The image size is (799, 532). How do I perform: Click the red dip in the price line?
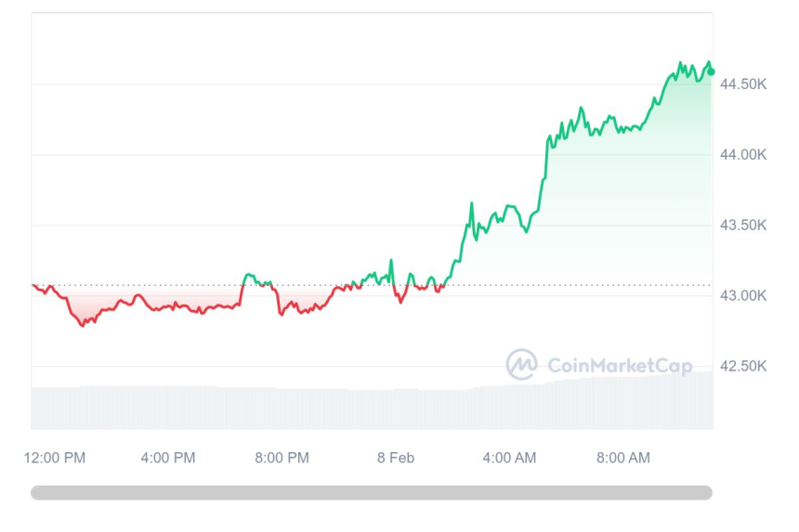[x=82, y=322]
